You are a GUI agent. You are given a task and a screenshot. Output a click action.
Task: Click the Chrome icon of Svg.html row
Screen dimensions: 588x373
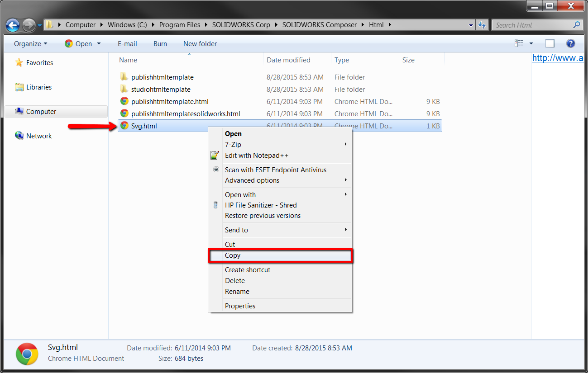(124, 126)
